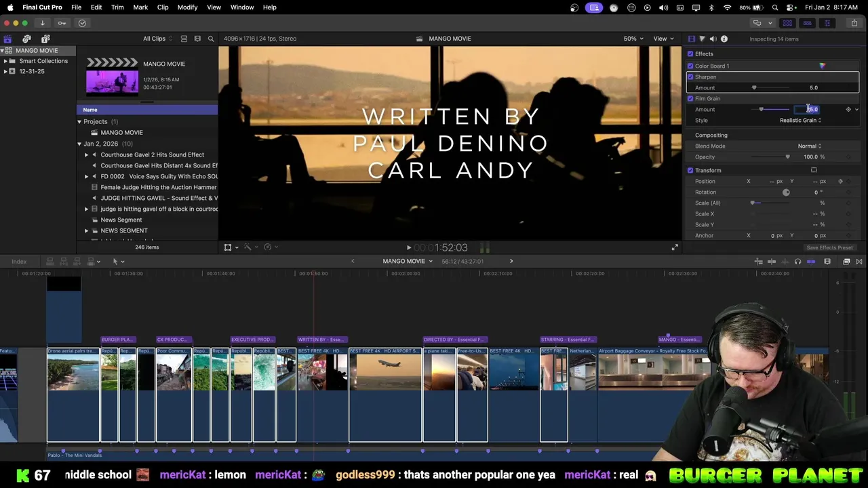Expand the 12-31-25 event in sidebar
The height and width of the screenshot is (488, 868).
pos(5,71)
